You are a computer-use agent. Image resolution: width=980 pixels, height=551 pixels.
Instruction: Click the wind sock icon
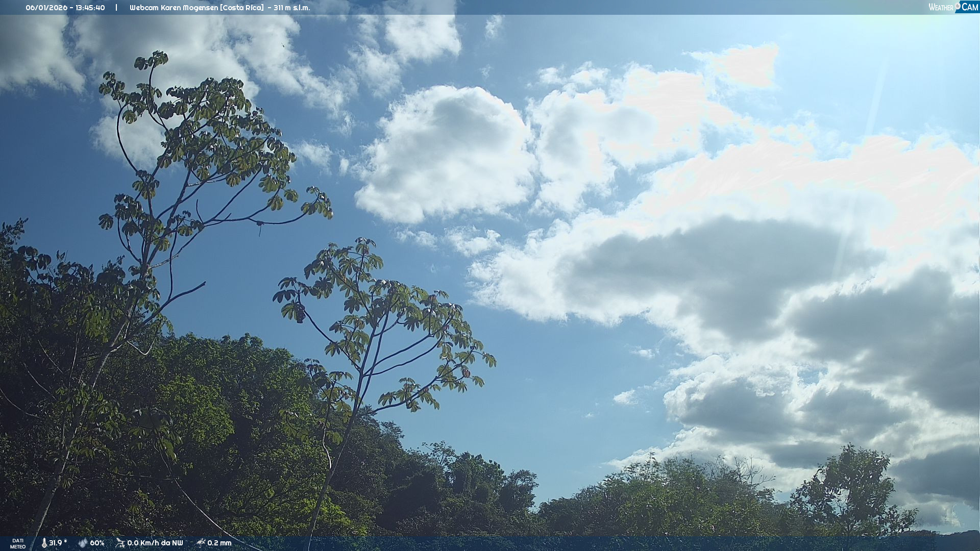point(120,543)
